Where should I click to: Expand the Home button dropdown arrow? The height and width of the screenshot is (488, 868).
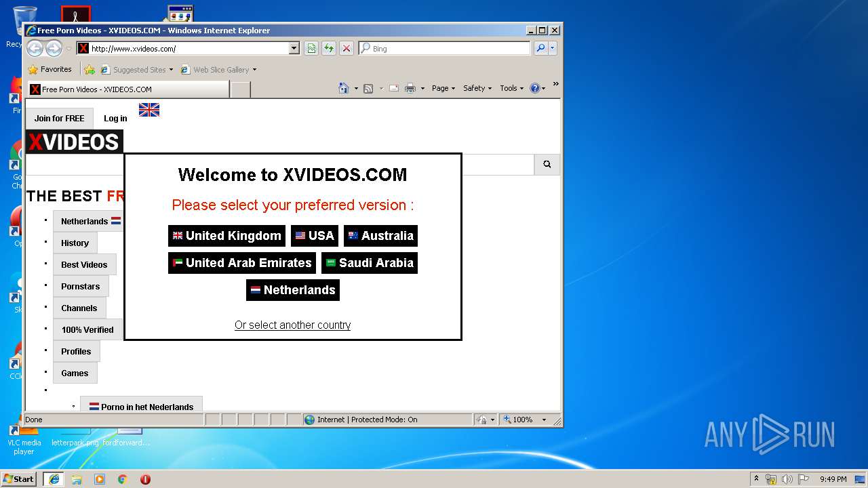coord(356,88)
